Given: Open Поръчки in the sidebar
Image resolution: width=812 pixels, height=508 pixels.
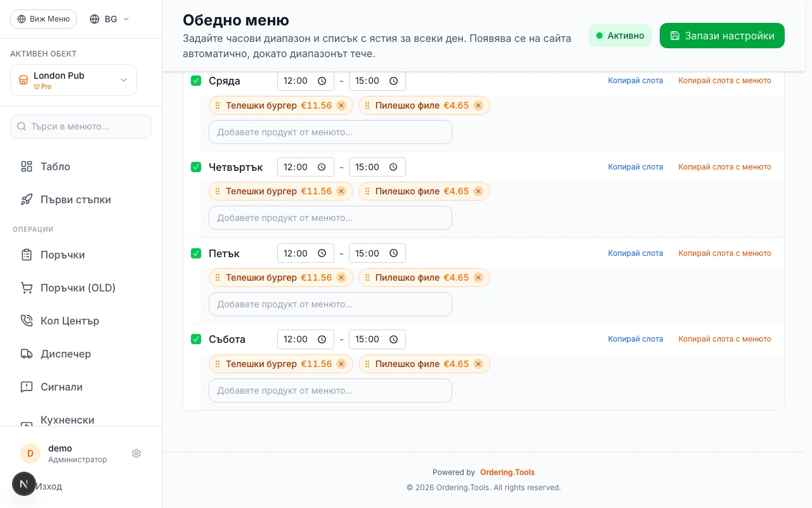Looking at the screenshot, I should click(x=81, y=255).
